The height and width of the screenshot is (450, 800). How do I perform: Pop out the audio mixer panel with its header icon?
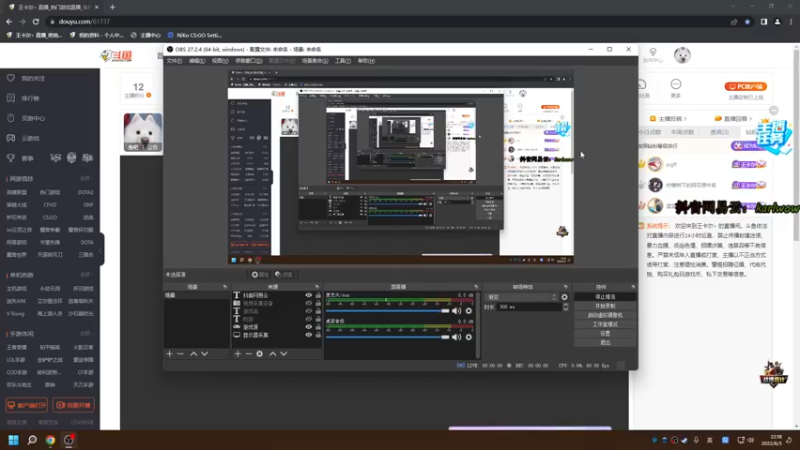pyautogui.click(x=476, y=287)
